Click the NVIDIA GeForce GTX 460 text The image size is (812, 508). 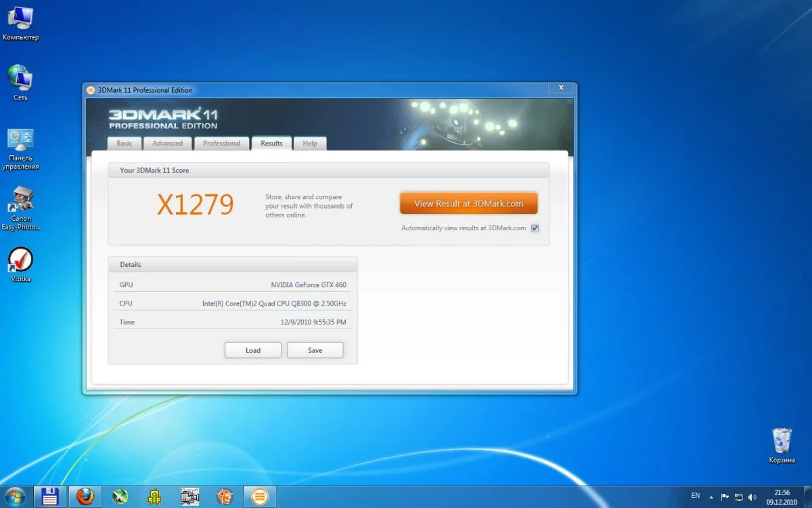pos(309,285)
